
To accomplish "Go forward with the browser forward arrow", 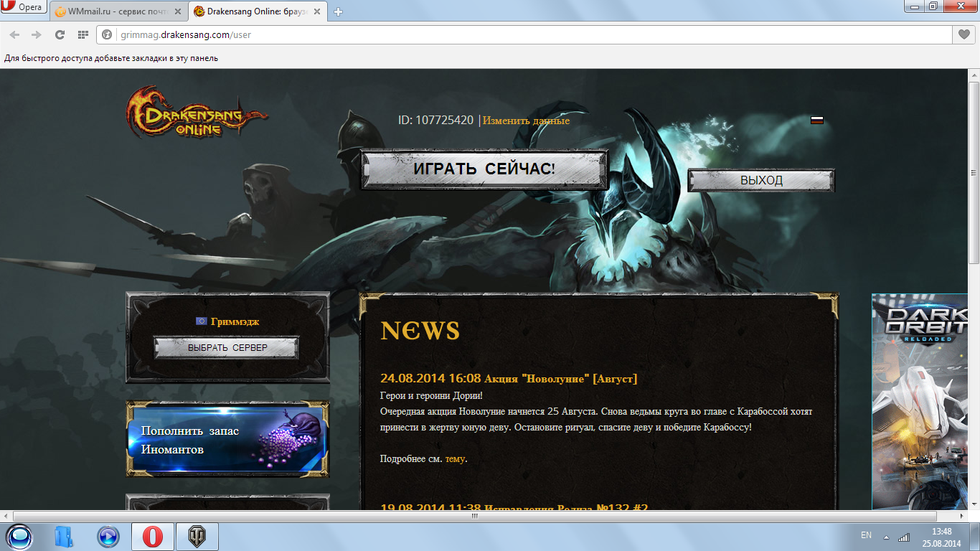I will pyautogui.click(x=37, y=34).
